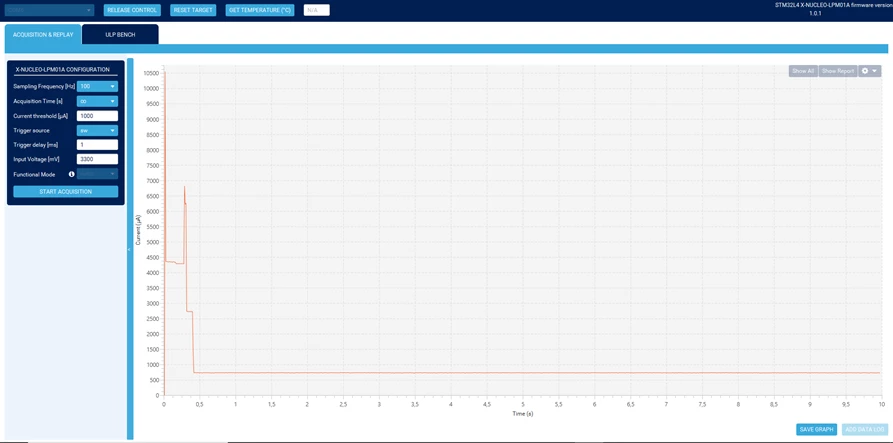The image size is (893, 443).
Task: Click the Show Report button
Action: coord(838,71)
